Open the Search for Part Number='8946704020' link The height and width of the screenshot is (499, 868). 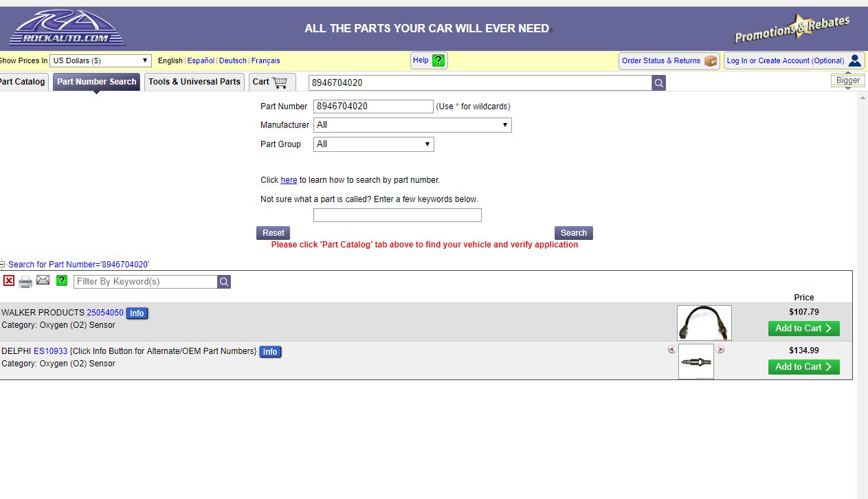point(79,265)
